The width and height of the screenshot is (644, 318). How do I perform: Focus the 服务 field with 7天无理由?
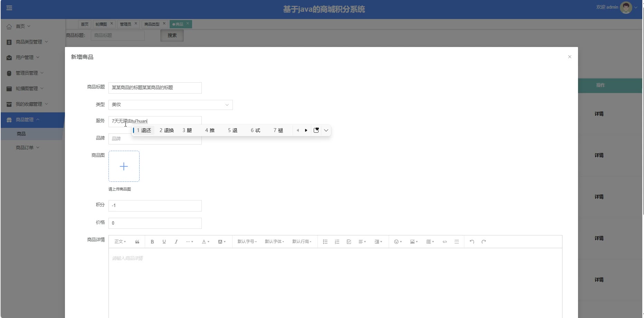tap(155, 121)
